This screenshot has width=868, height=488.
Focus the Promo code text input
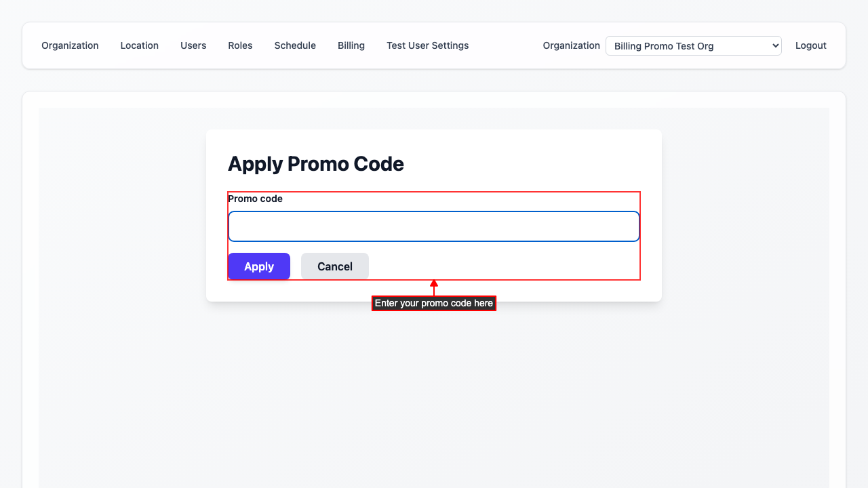(x=434, y=226)
